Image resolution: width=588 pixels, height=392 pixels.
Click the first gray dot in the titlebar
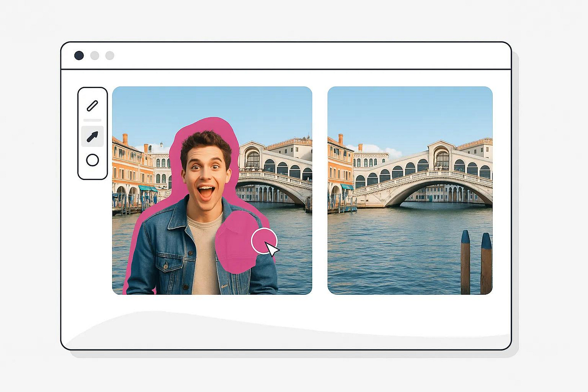click(x=94, y=55)
